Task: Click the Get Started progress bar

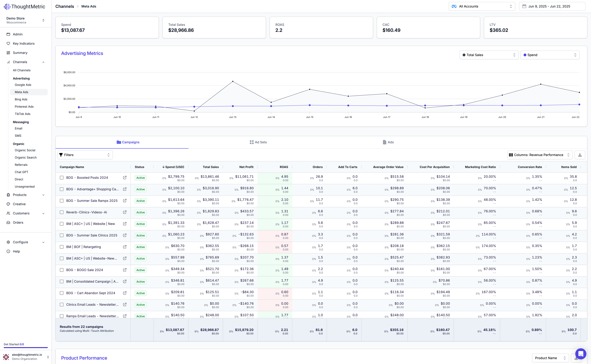Action: click(x=26, y=347)
